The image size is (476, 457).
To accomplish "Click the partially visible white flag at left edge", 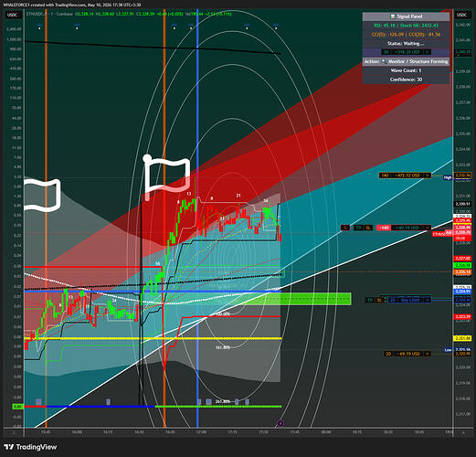I will 42,196.
